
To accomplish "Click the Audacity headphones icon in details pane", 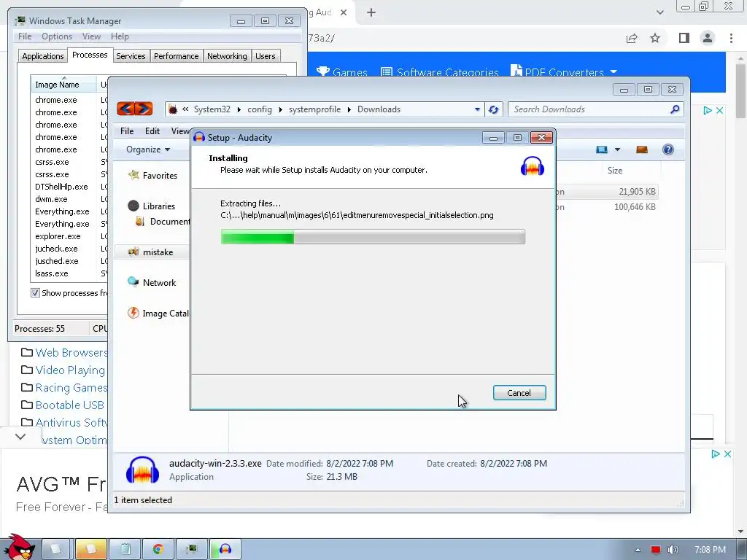I will pos(142,470).
